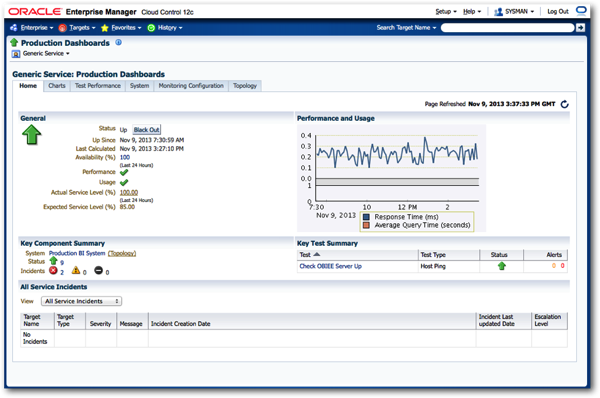Viewport: 600px width, 398px height.
Task: Click the Oracle ring icon beside Log Out
Action: [581, 10]
